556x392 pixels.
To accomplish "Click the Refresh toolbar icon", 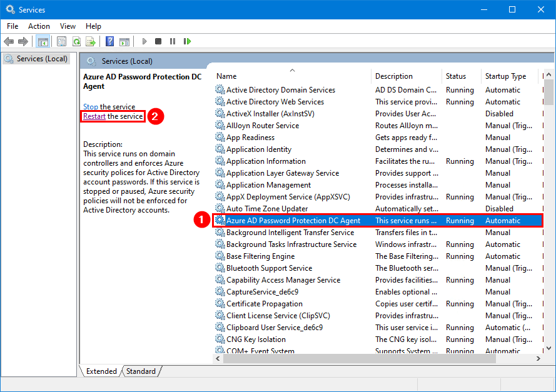I will [x=76, y=41].
